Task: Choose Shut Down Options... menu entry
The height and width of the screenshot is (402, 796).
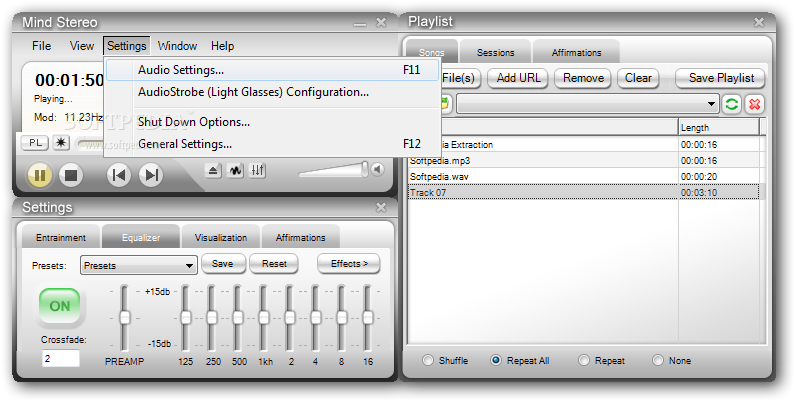Action: (x=273, y=122)
